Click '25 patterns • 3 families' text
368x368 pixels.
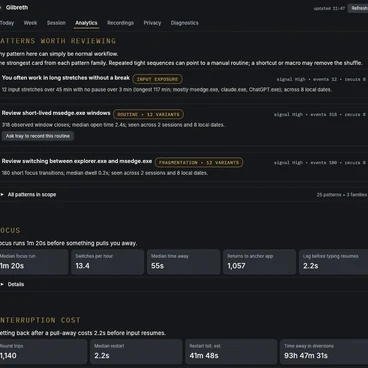[342, 195]
